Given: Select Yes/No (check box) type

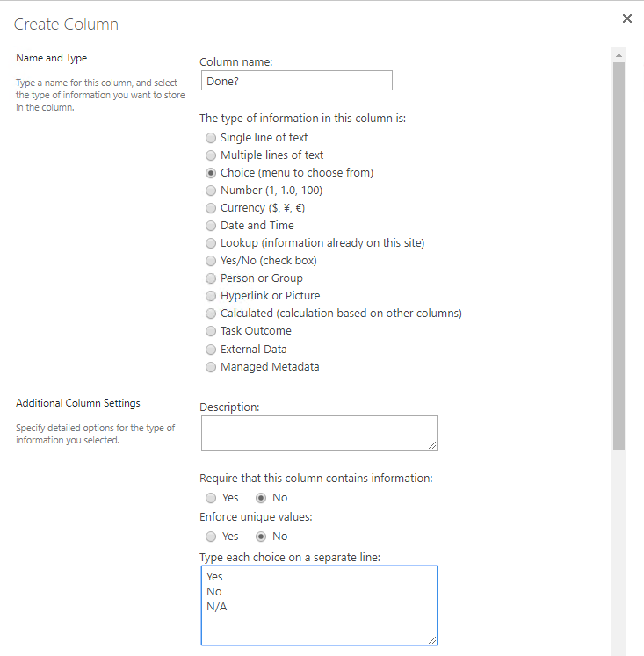Looking at the screenshot, I should tap(211, 261).
